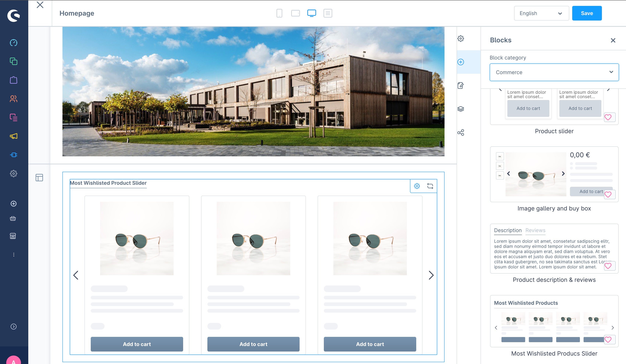This screenshot has width=626, height=364.
Task: Select the Image gallery and buy box block
Action: (x=554, y=174)
